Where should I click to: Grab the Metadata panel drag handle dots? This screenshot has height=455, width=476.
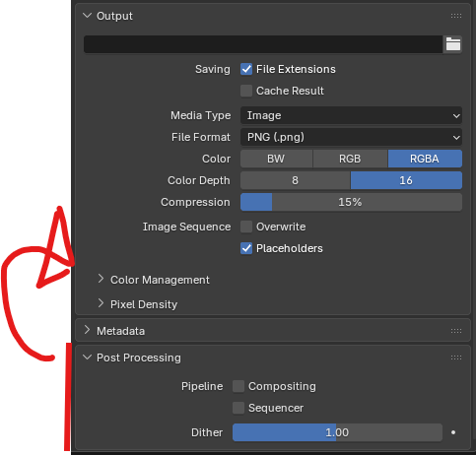(456, 331)
